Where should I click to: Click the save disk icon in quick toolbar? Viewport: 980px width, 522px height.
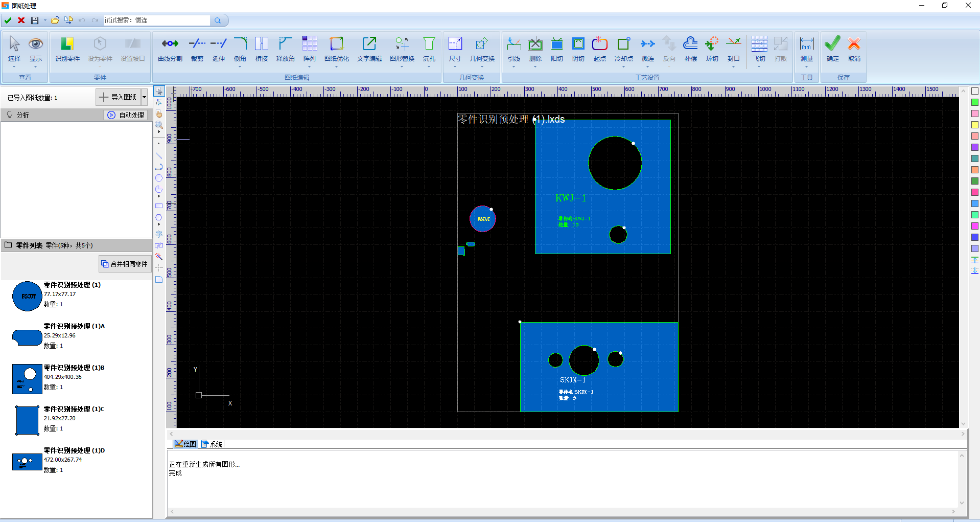point(35,20)
